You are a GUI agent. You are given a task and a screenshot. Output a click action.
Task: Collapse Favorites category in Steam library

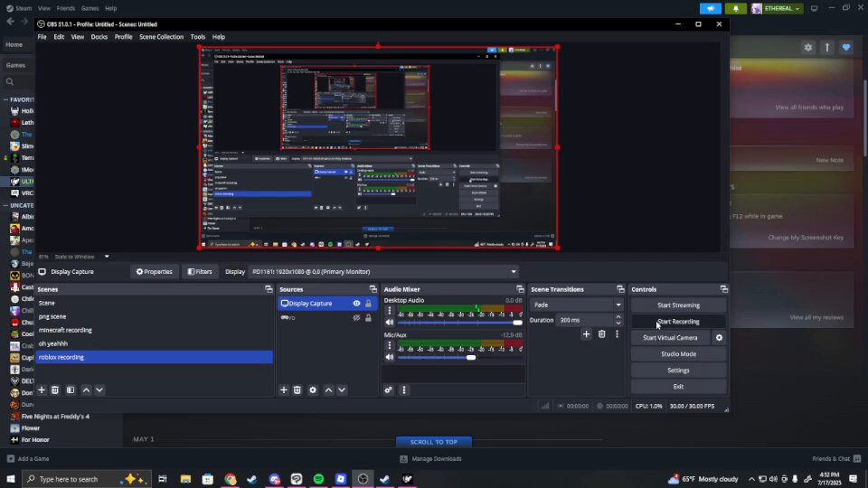coord(5,100)
